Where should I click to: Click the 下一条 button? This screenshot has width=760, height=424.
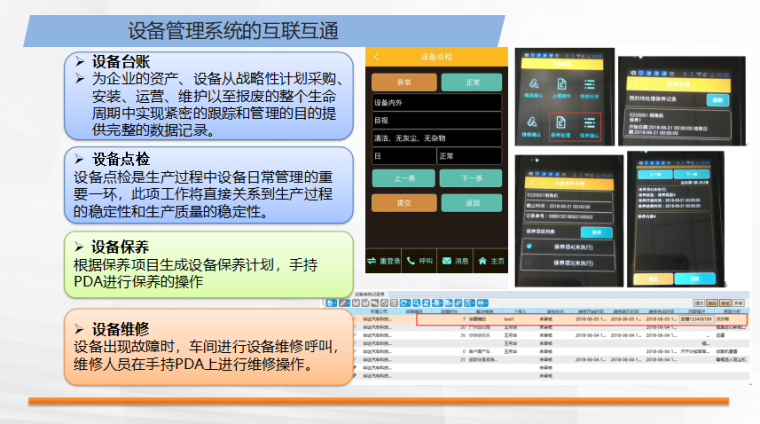[472, 179]
